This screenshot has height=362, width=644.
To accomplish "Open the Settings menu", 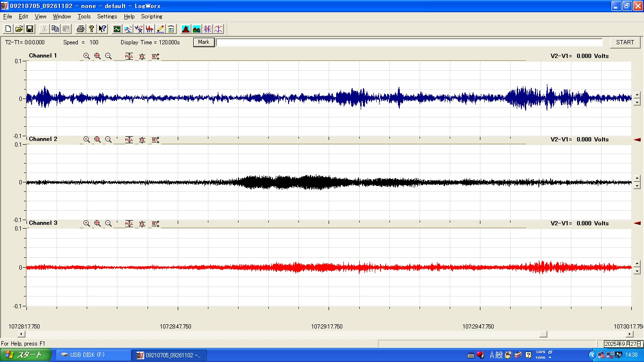I will 107,16.
